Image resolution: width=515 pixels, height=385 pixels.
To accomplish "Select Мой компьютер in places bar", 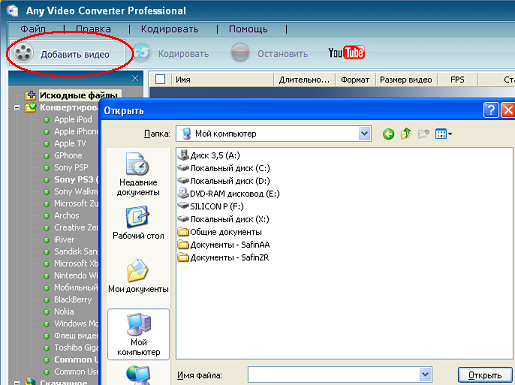I will point(138,334).
